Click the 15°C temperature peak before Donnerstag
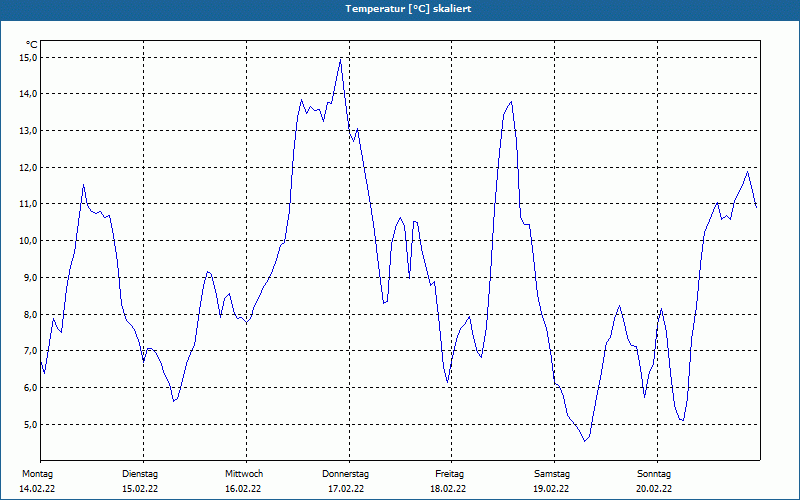Screen dimensions: 800x500 pyautogui.click(x=340, y=60)
